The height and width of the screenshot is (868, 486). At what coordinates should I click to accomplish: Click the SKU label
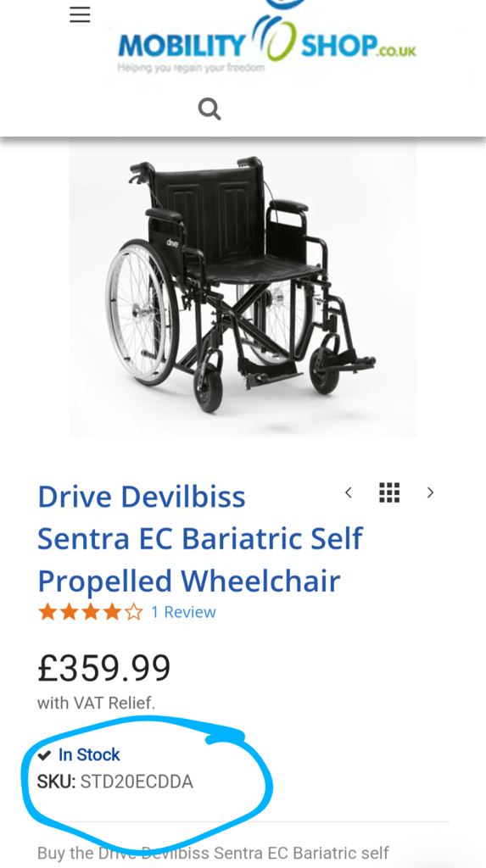[56, 782]
